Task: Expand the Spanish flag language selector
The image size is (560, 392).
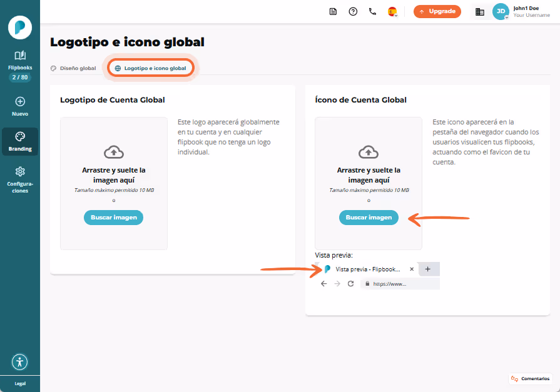Action: click(392, 12)
